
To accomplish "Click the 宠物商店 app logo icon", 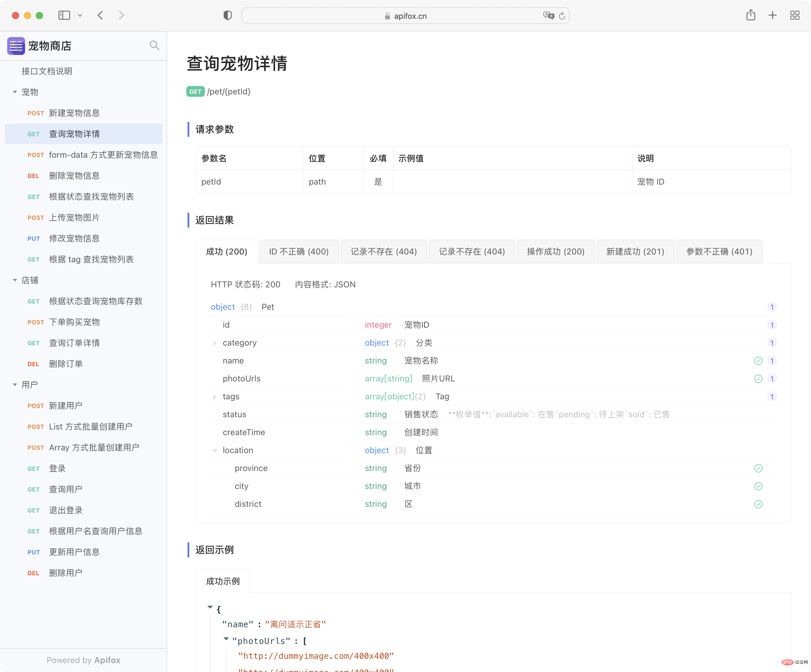I will pyautogui.click(x=16, y=46).
